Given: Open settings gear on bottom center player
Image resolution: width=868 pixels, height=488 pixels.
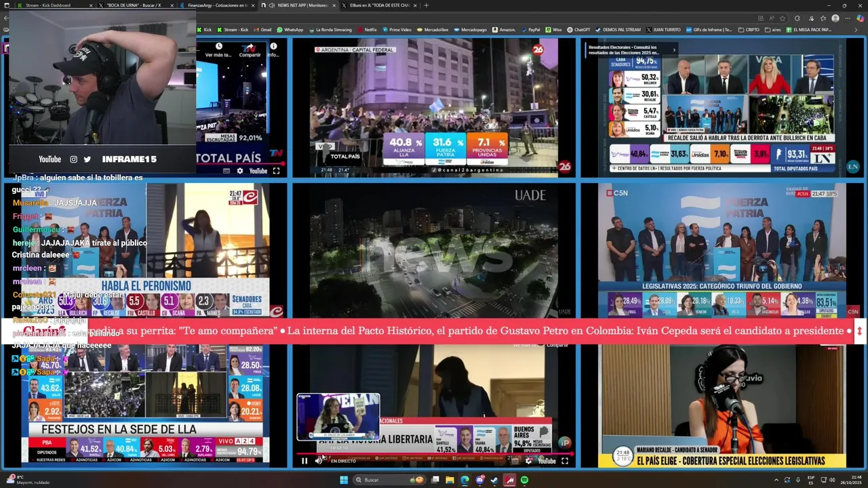Looking at the screenshot, I should tap(529, 461).
